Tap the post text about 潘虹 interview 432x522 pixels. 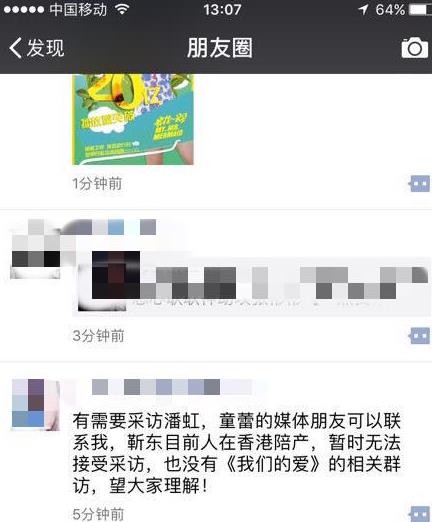click(237, 453)
